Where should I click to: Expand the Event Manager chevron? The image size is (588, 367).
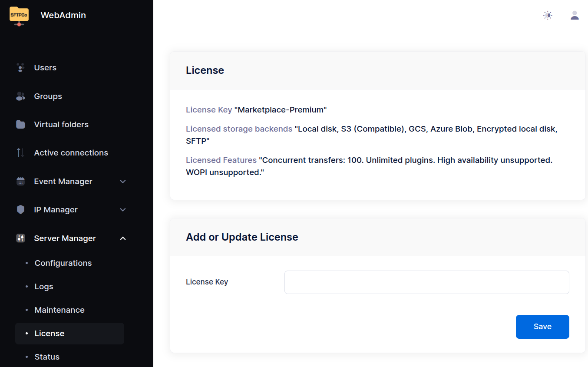pos(123,182)
